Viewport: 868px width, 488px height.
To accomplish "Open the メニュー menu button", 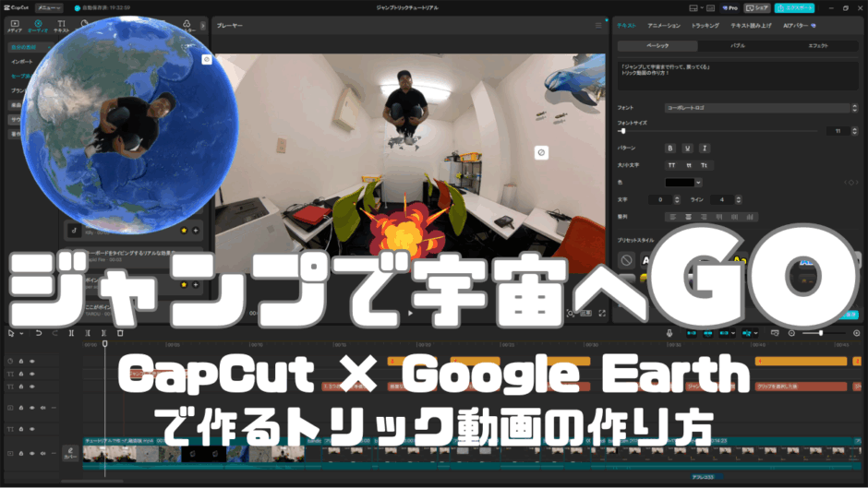I will pyautogui.click(x=49, y=7).
